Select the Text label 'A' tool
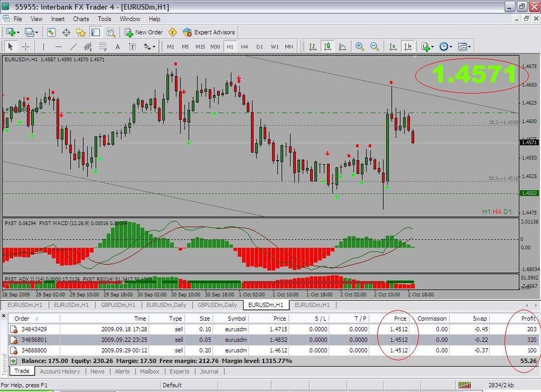 [117, 47]
